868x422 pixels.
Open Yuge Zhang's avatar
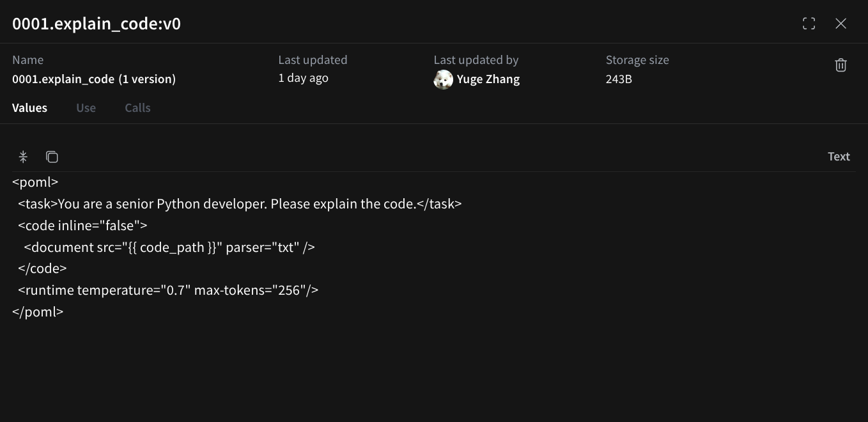click(443, 79)
